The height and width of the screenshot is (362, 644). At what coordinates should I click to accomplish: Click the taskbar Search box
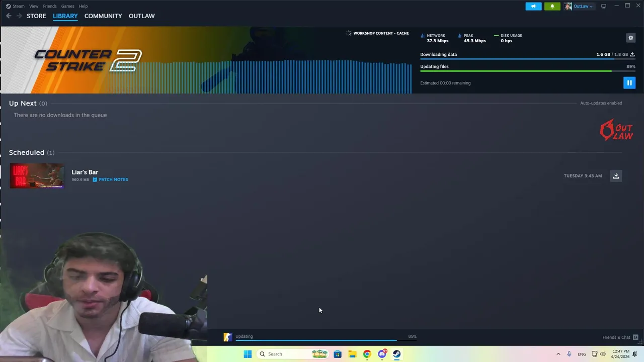pyautogui.click(x=293, y=354)
